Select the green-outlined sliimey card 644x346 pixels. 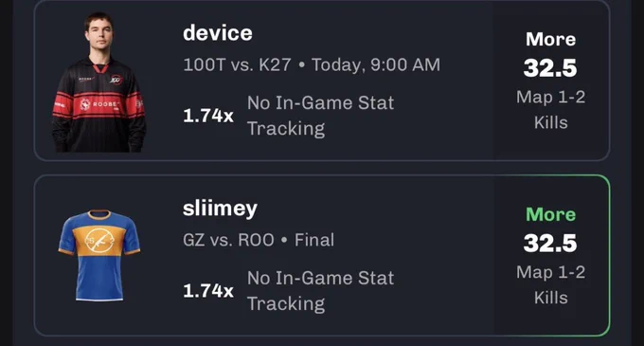click(x=322, y=255)
